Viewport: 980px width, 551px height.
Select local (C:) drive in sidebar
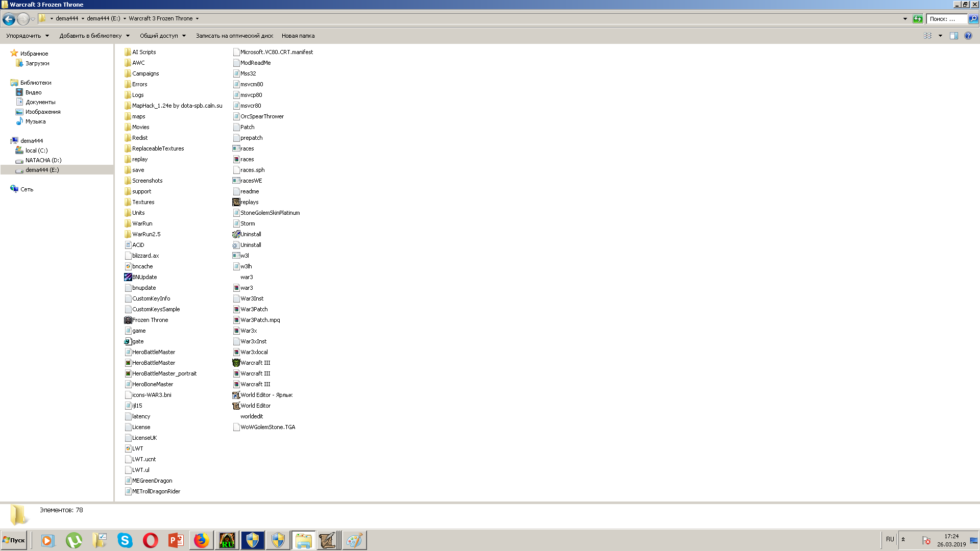pos(36,151)
